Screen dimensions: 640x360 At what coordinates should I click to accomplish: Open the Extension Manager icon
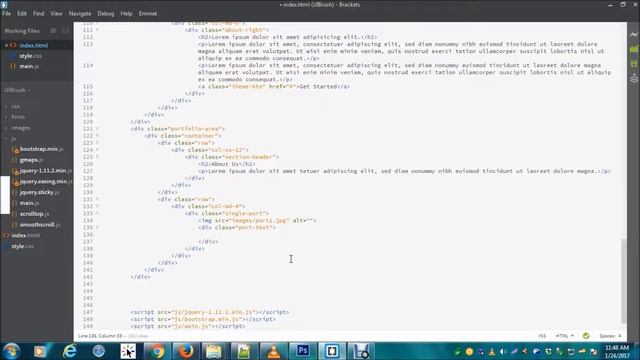(633, 49)
